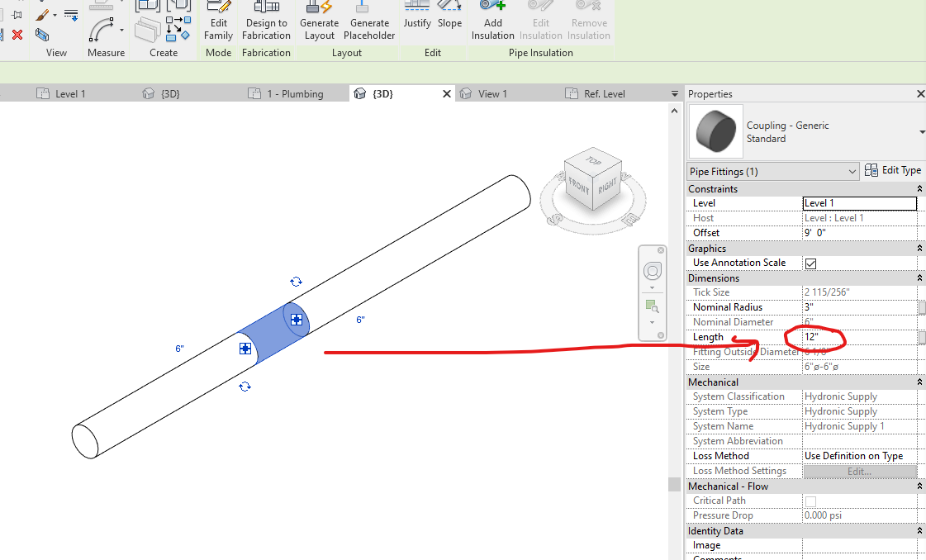Collapse the Mechanical - Flow section
The height and width of the screenshot is (560, 926).
tap(919, 486)
